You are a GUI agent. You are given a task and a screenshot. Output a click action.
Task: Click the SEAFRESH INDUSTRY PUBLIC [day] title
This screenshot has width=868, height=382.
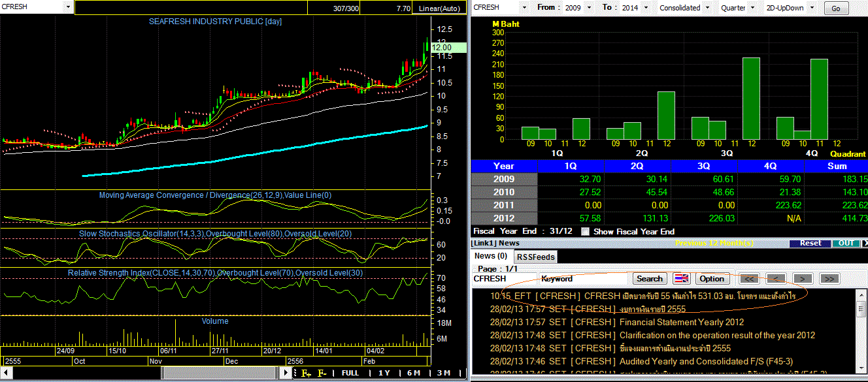(215, 22)
